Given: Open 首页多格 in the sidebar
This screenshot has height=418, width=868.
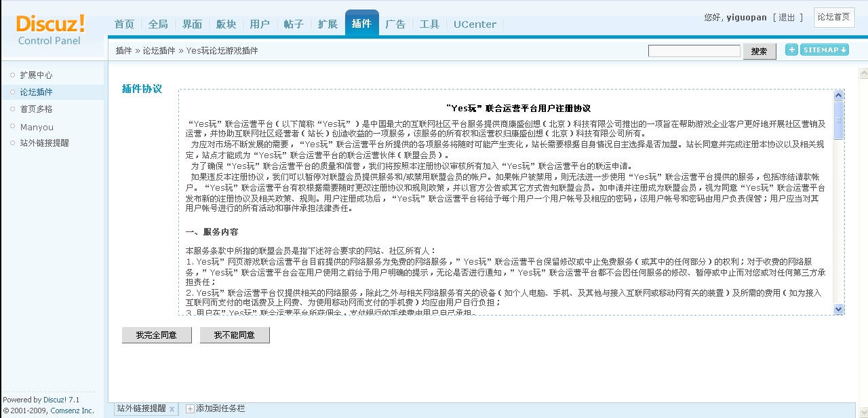Looking at the screenshot, I should point(36,109).
